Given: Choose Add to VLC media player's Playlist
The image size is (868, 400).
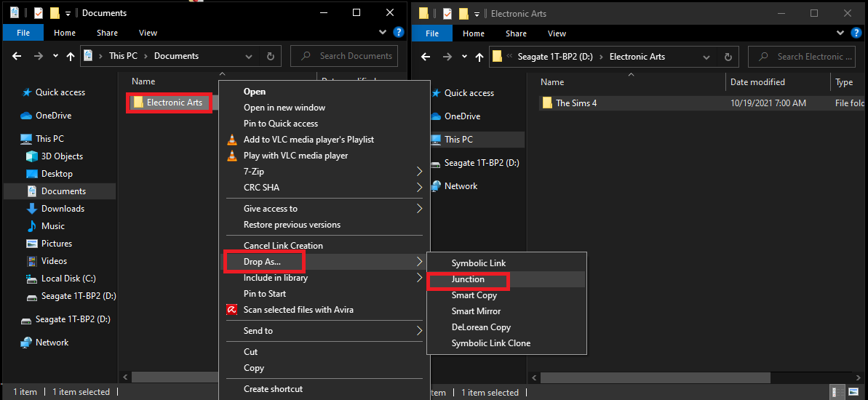Looking at the screenshot, I should click(309, 140).
